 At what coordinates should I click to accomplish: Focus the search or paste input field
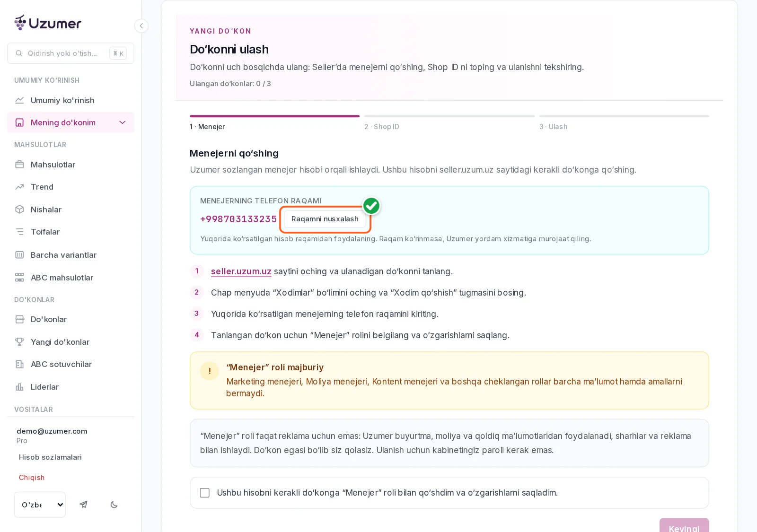coord(70,53)
